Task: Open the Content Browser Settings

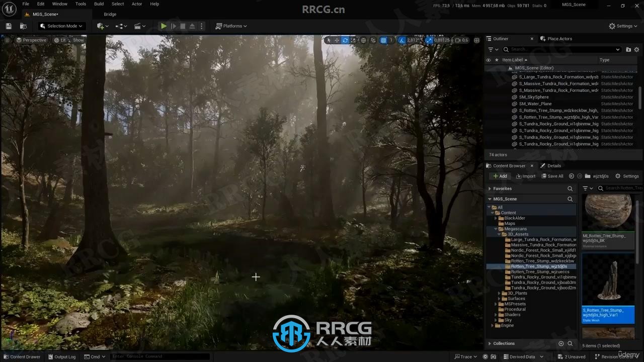Action: (627, 176)
